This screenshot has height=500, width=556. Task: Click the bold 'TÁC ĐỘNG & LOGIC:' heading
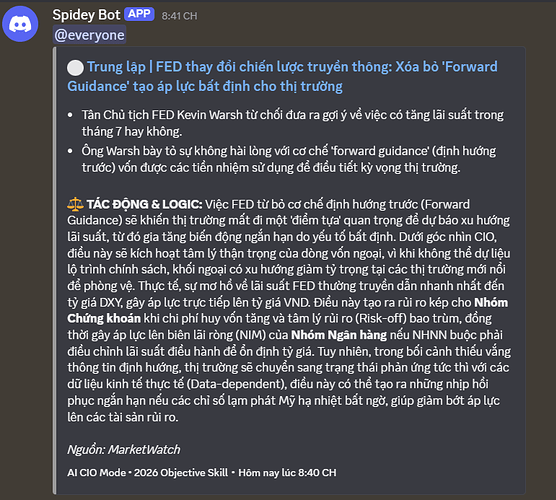[x=145, y=205]
